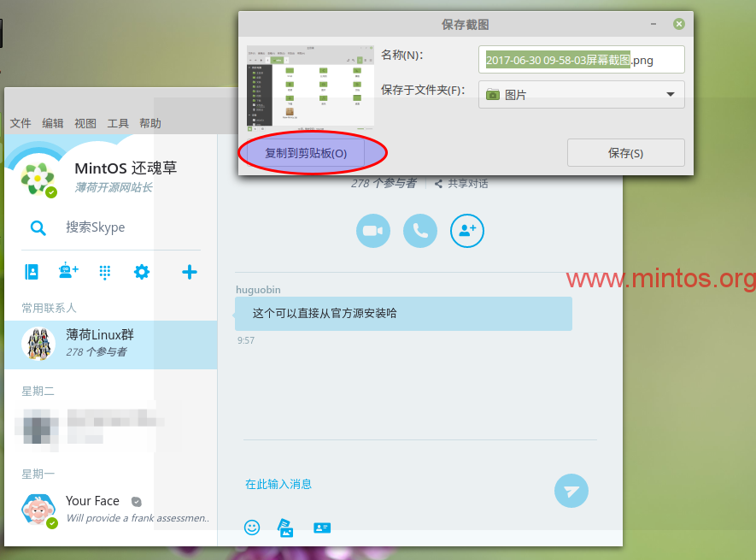The height and width of the screenshot is (560, 756).
Task: Send the message with the arrow button
Action: (x=571, y=491)
